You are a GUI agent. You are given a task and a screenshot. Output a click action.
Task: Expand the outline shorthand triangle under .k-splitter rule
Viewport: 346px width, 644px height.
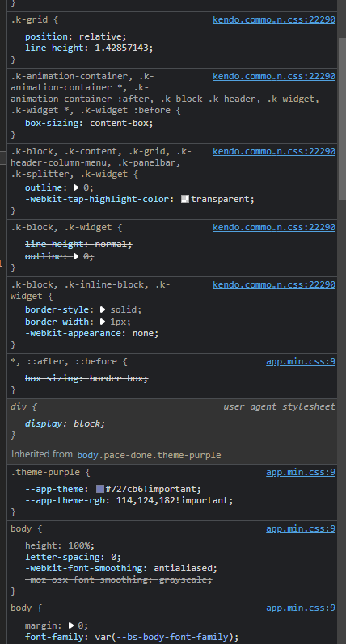(76, 187)
